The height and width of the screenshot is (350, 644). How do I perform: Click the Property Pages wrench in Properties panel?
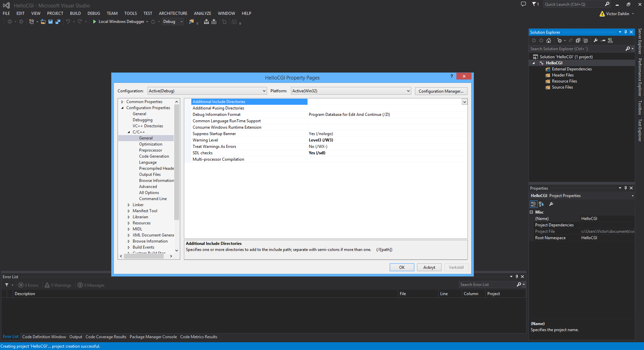(551, 204)
